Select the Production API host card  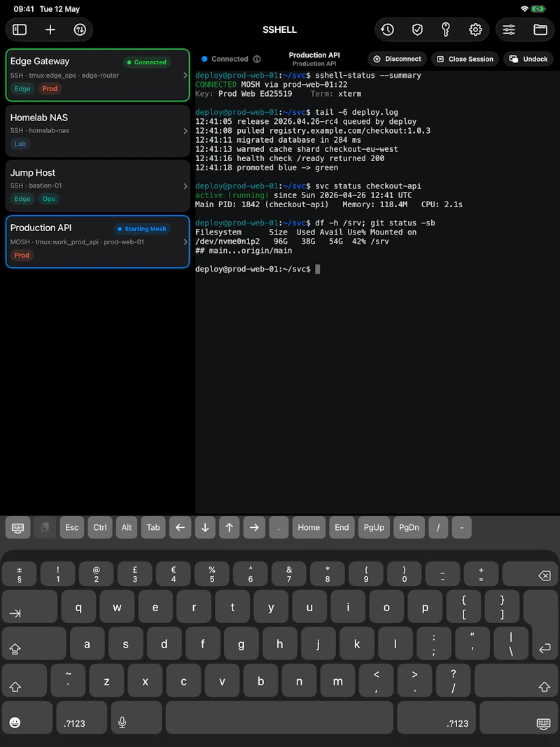pos(97,242)
